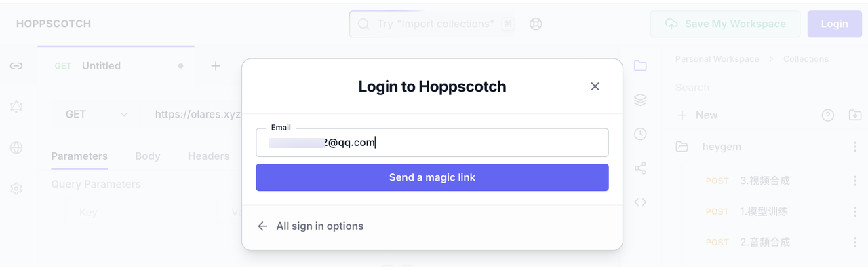Image resolution: width=868 pixels, height=267 pixels.
Task: Open the Share request icon
Action: (x=640, y=168)
